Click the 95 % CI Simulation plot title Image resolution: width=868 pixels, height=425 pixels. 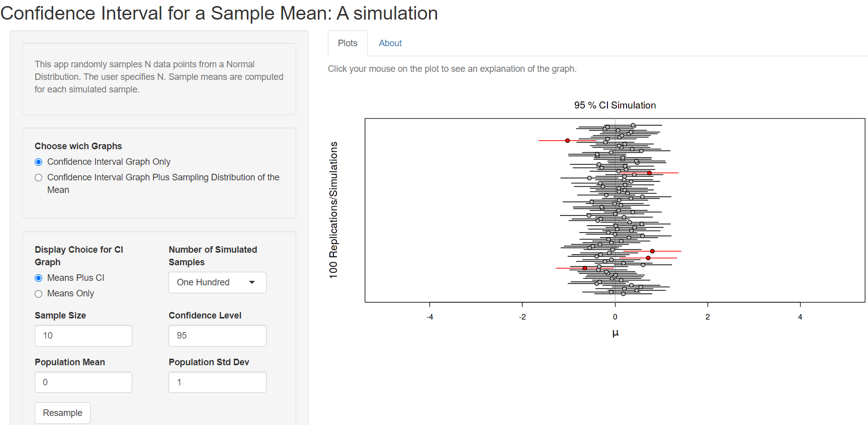pos(615,105)
